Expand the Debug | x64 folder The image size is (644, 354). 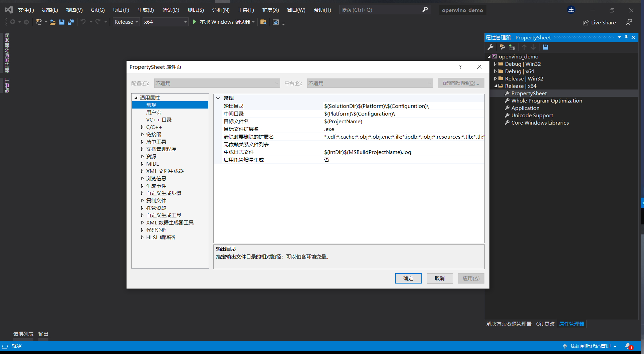(495, 71)
